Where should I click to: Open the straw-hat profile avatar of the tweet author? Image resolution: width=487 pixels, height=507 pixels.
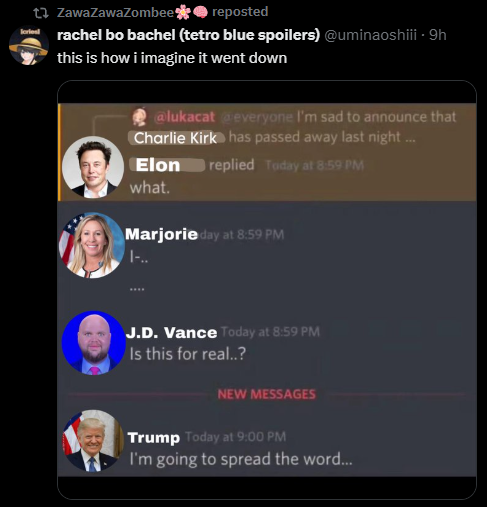(29, 45)
